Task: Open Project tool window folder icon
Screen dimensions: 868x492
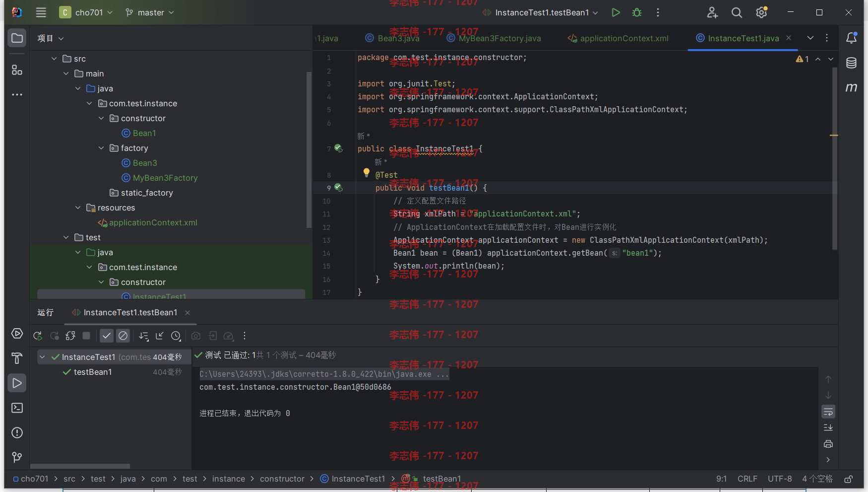Action: [17, 38]
